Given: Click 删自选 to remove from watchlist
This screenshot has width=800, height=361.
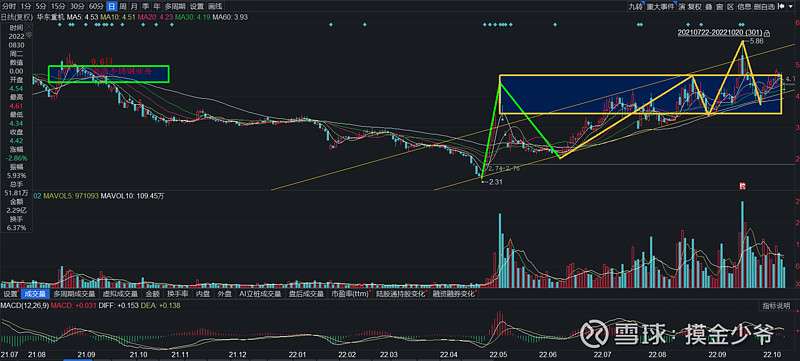Looking at the screenshot, I should pyautogui.click(x=764, y=7).
